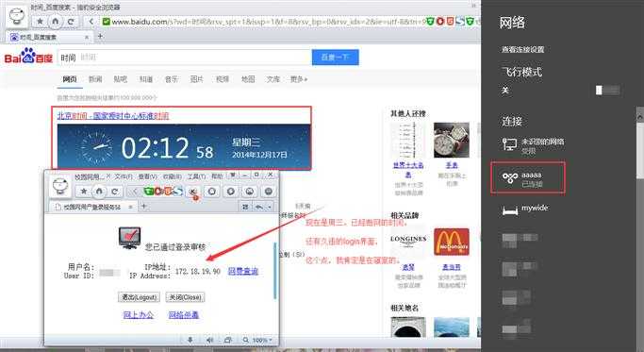
Task: Switch to the 视频 search category tab
Action: [223, 79]
